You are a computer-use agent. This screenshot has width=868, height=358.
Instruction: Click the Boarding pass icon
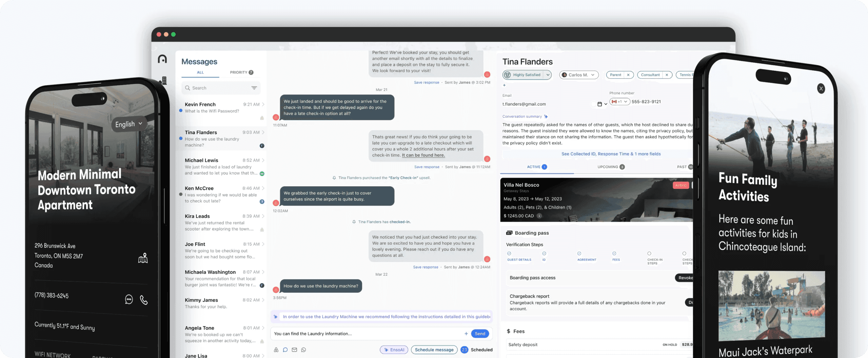[509, 233]
